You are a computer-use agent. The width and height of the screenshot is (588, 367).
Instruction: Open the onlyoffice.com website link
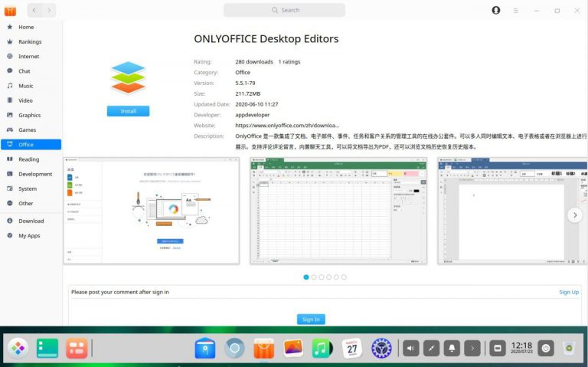(x=287, y=126)
